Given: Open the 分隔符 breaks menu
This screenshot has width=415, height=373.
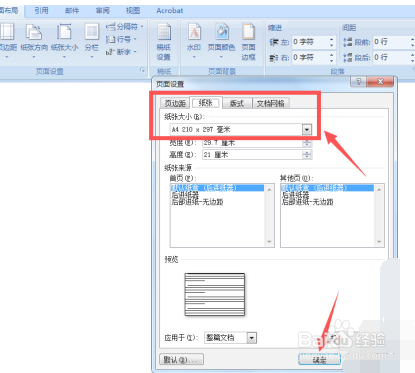Looking at the screenshot, I should (124, 26).
